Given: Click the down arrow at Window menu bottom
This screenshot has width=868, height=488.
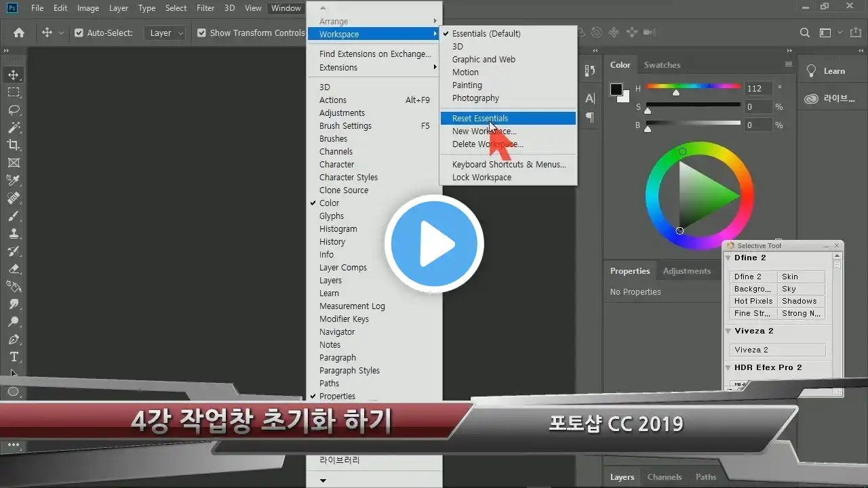Looking at the screenshot, I should 323,480.
